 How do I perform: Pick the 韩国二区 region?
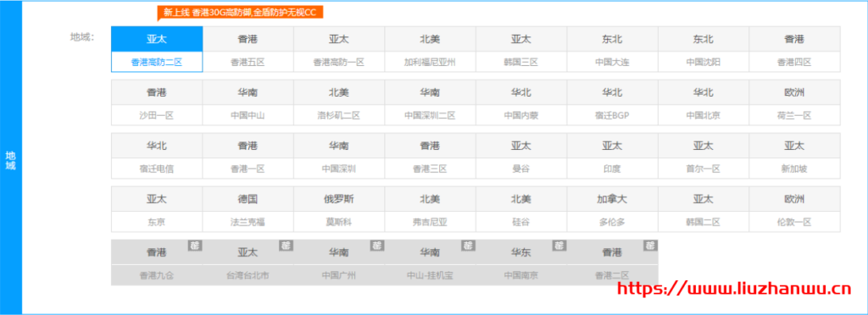pyautogui.click(x=704, y=209)
